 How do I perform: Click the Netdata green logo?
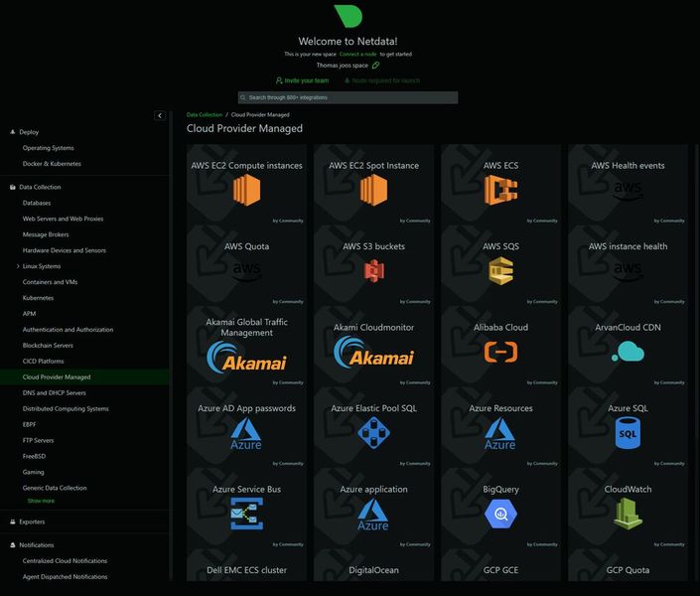click(349, 16)
